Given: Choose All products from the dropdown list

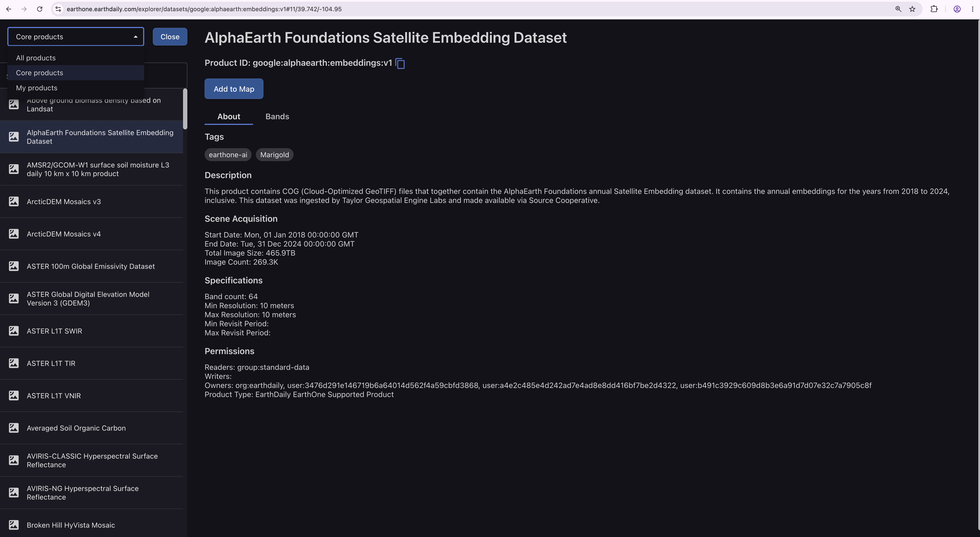Looking at the screenshot, I should (76, 58).
